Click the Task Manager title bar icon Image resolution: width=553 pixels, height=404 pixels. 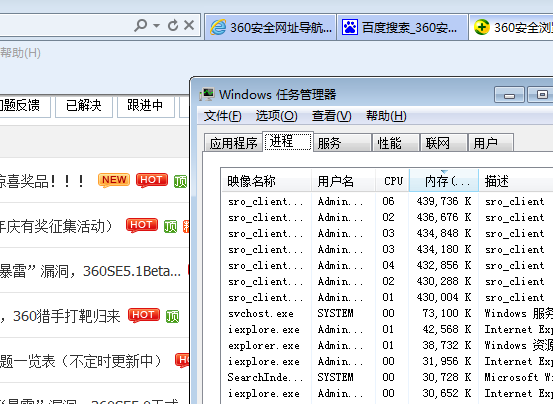(x=207, y=94)
